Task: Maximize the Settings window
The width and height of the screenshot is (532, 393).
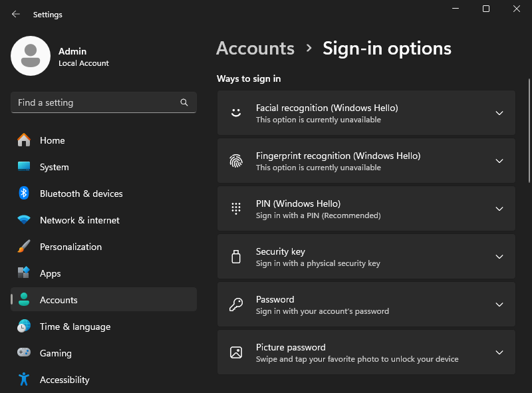Action: pyautogui.click(x=486, y=9)
